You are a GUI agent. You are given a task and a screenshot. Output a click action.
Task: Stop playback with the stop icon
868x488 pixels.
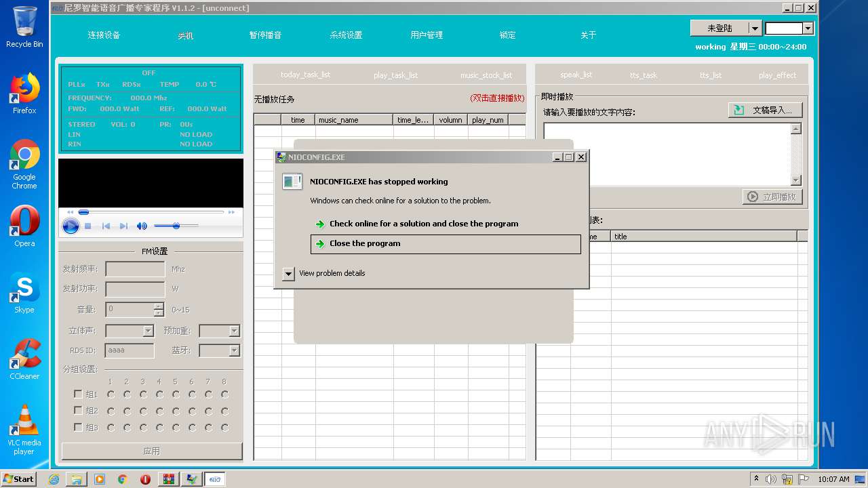pos(88,226)
